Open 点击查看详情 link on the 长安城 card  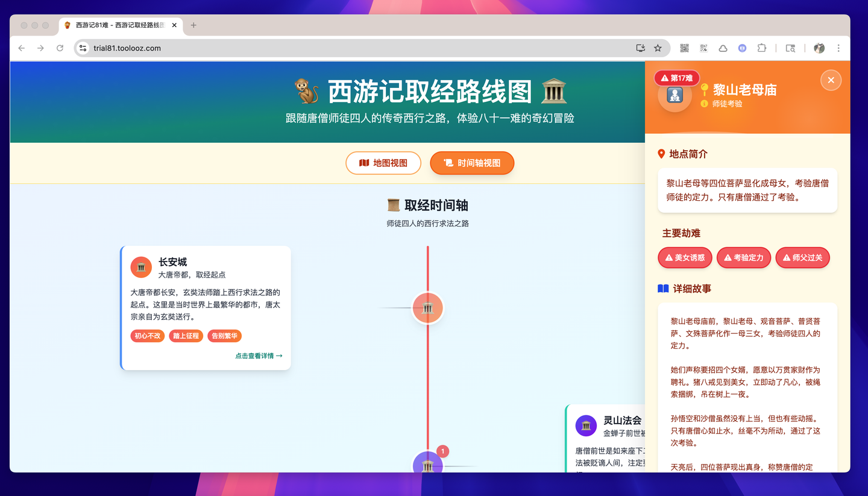[259, 356]
